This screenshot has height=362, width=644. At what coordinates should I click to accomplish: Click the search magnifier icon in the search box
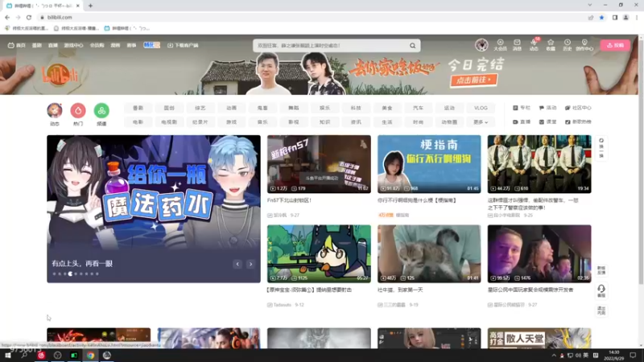point(412,46)
